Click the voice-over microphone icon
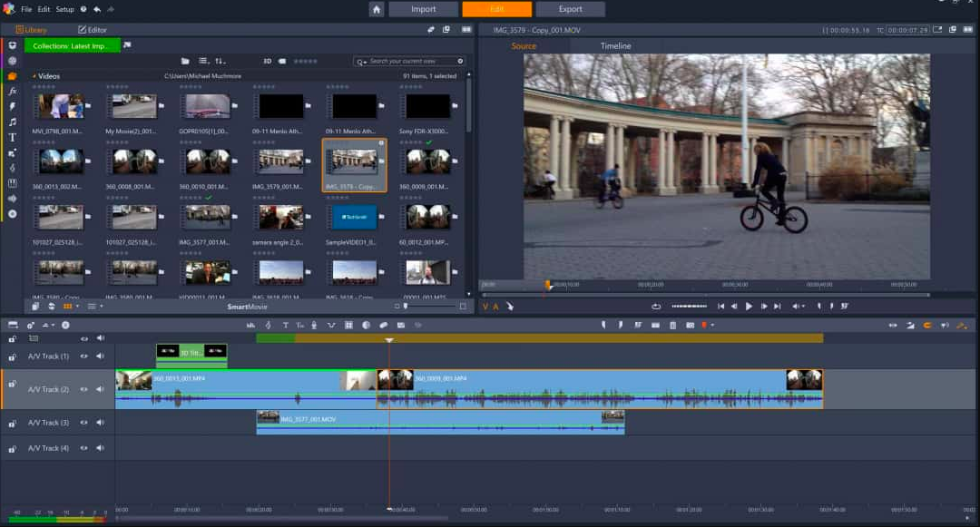 point(314,325)
